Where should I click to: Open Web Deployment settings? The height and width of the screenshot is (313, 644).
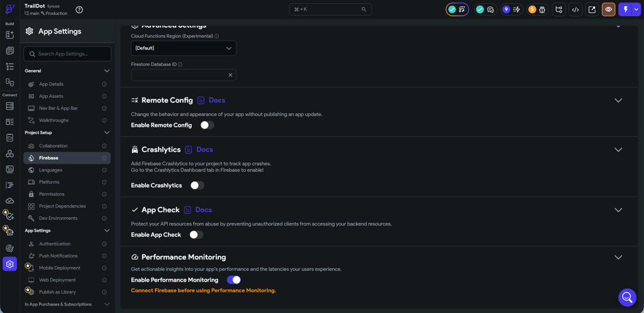[x=67, y=280]
